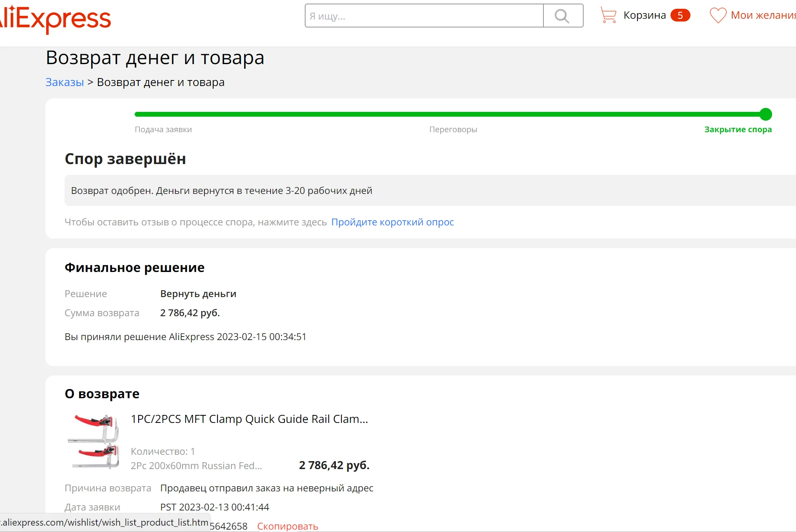Viewport: 796px width, 532px height.
Task: Click Скопировать to copy the number
Action: pos(288,526)
